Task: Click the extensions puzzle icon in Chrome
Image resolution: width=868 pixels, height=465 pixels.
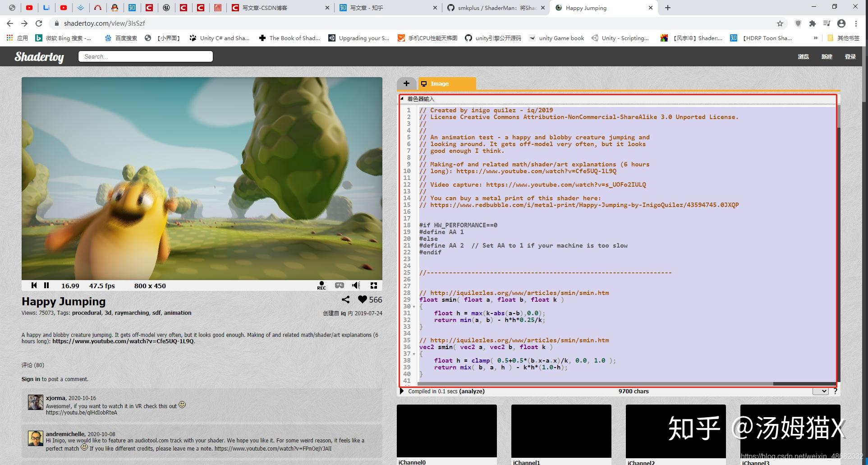Action: [x=813, y=23]
